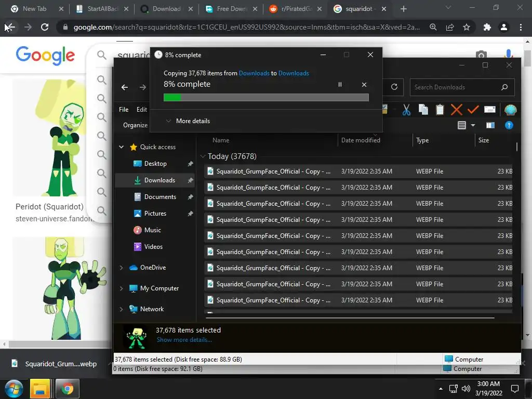Viewport: 532px width, 399px height.
Task: Collapse the Quick access tree node
Action: (x=121, y=147)
